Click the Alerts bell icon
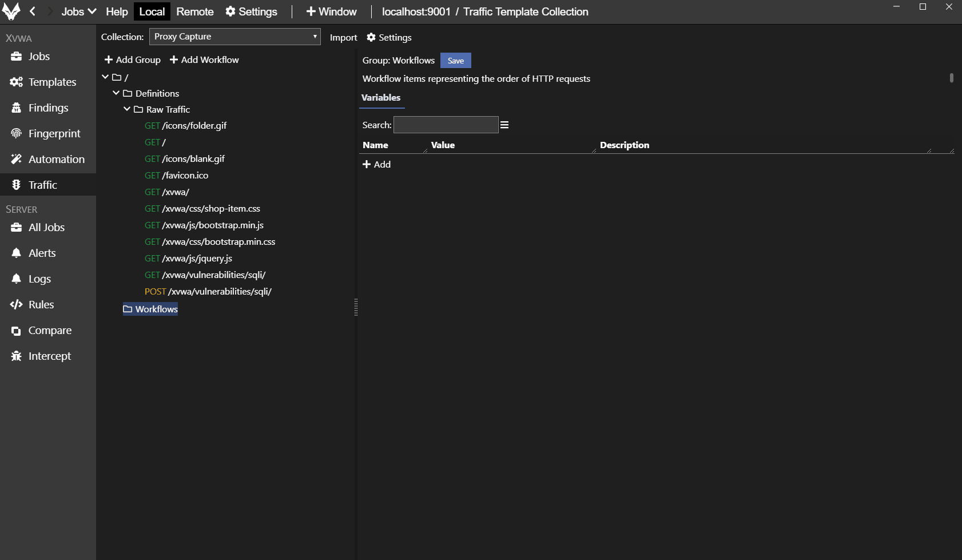 pyautogui.click(x=16, y=253)
